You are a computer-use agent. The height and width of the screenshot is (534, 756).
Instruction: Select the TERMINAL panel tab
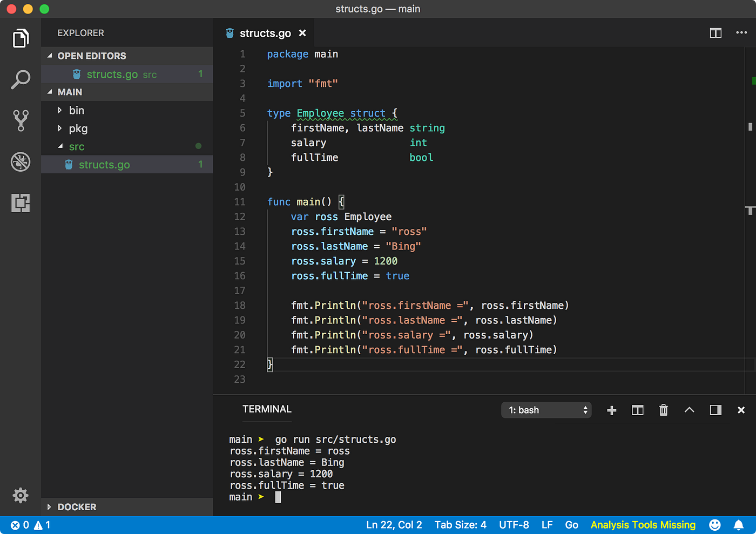(x=267, y=409)
